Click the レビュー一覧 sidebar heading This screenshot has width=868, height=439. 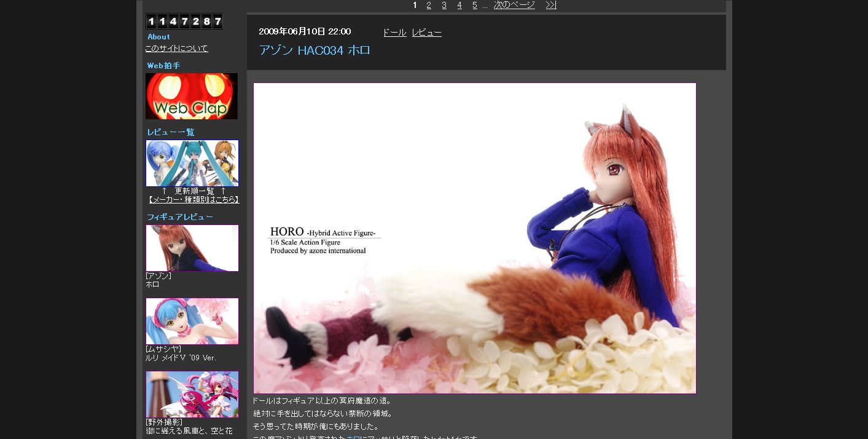(171, 132)
